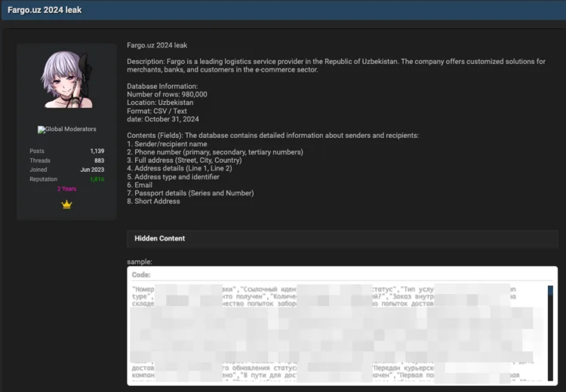
Task: Click the Contents (Fields) heading line
Action: click(273, 136)
